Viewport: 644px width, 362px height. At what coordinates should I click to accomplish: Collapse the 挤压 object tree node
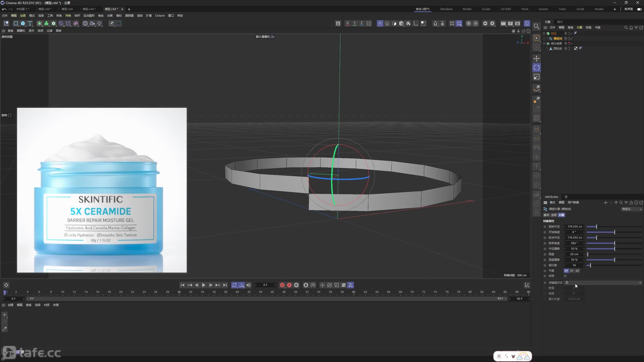point(544,33)
